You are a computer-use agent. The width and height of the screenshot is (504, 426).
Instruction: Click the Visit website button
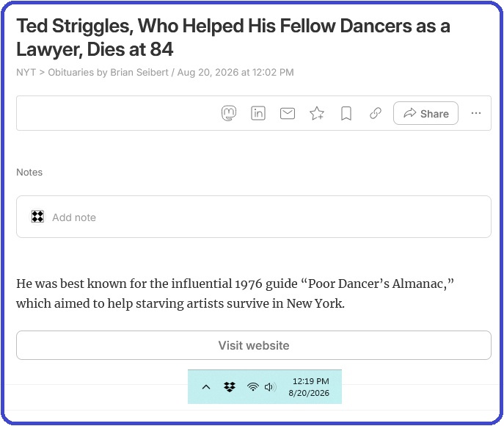coord(254,345)
